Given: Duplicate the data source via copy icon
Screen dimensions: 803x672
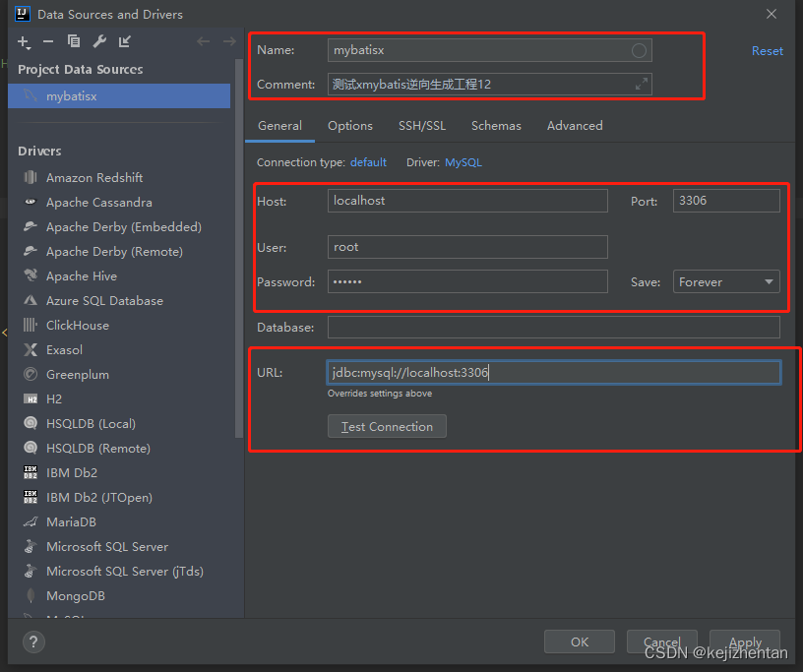Looking at the screenshot, I should tap(74, 41).
